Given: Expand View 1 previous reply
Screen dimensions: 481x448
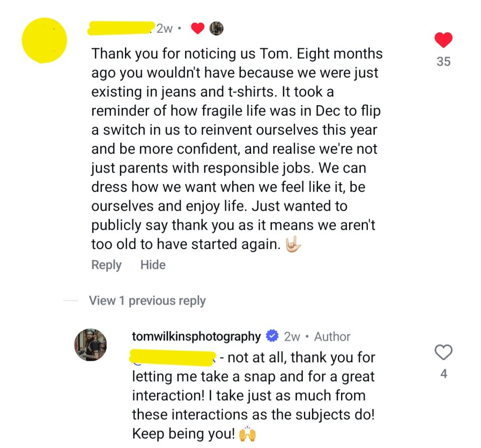Looking at the screenshot, I should [x=147, y=301].
